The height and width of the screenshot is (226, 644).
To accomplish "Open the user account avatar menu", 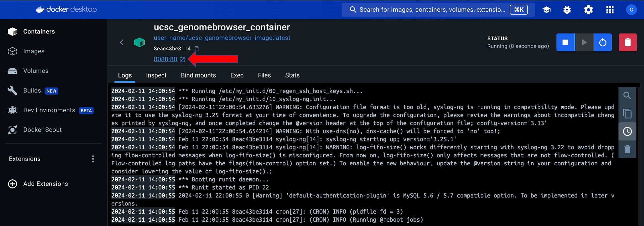I will (631, 10).
